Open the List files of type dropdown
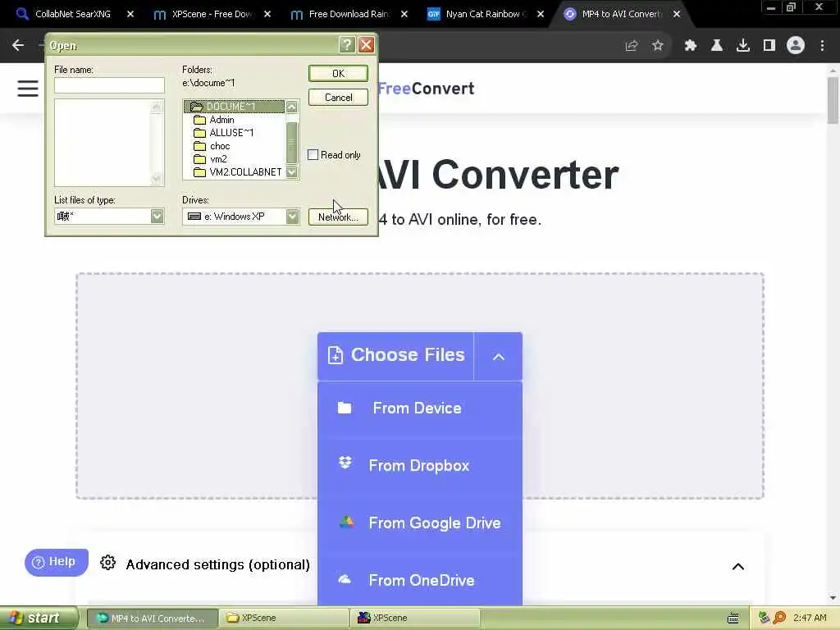Image resolution: width=840 pixels, height=630 pixels. pyautogui.click(x=157, y=216)
